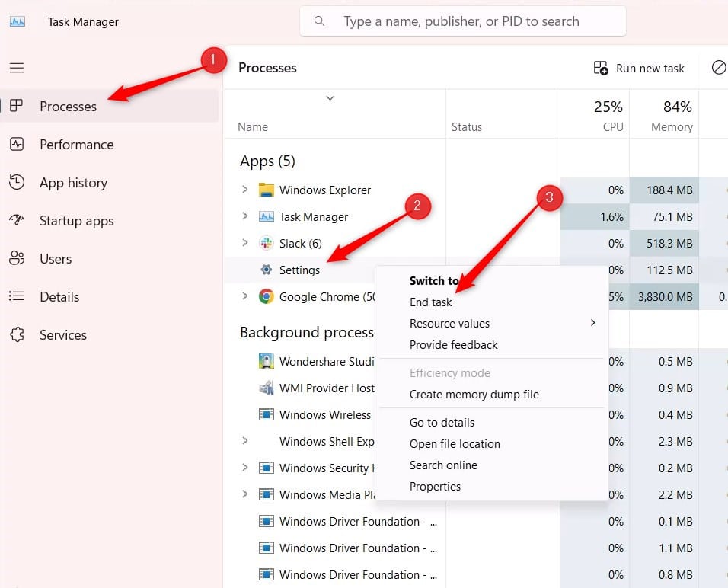Expand the Windows Media Player row
Viewport: 728px width, 588px height.
coord(244,494)
